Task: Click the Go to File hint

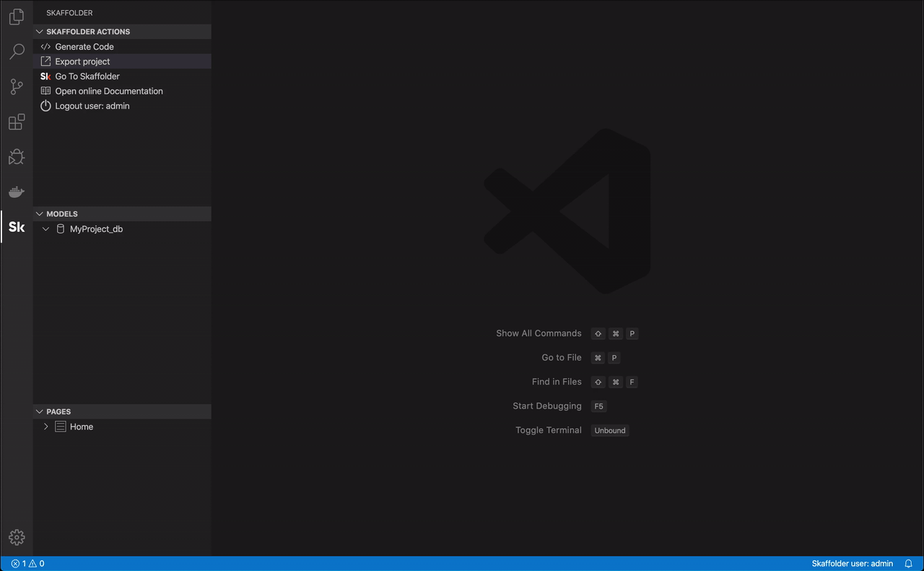Action: (562, 357)
